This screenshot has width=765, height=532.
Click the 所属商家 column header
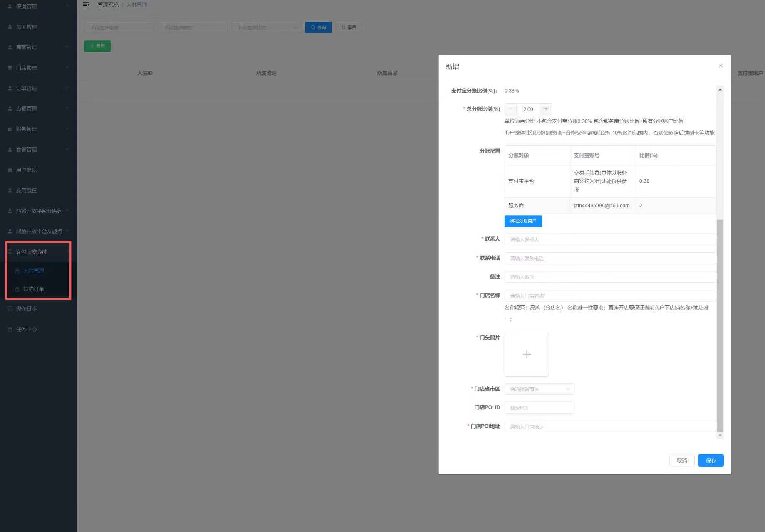[387, 73]
